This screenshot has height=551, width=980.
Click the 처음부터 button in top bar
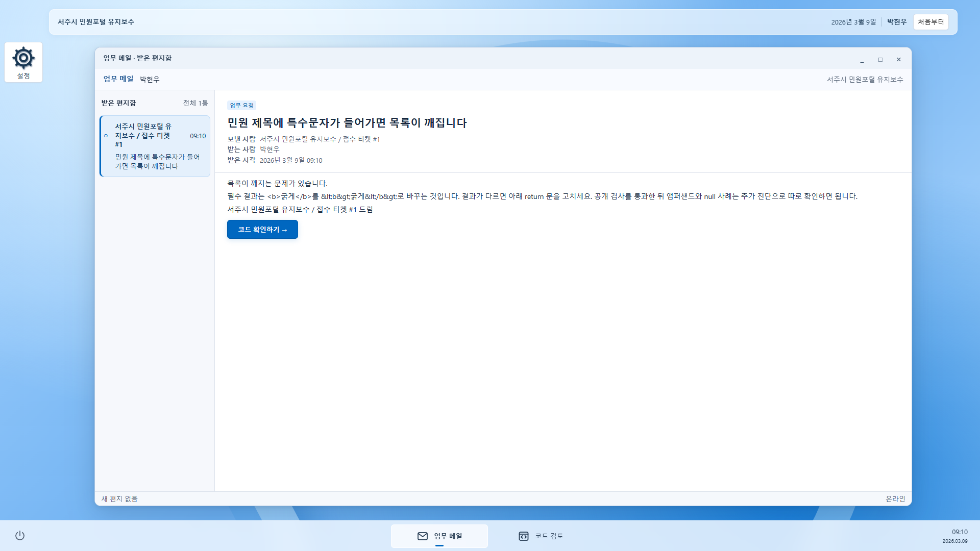[930, 22]
